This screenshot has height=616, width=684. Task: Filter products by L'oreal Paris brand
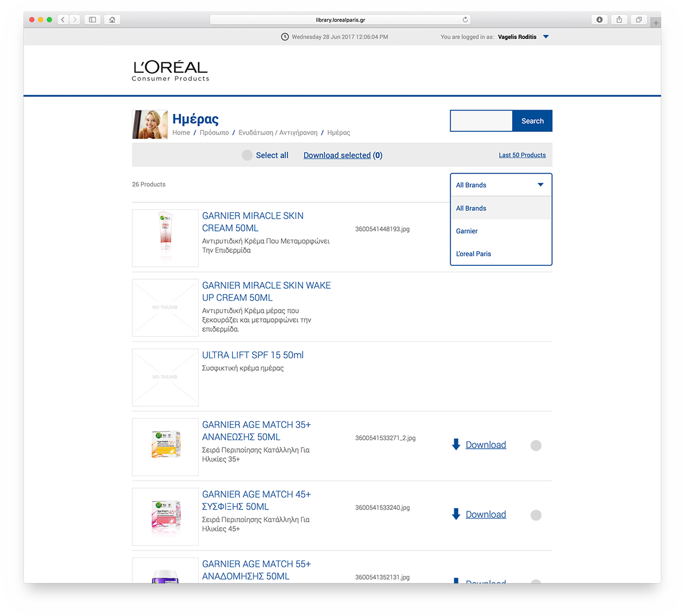(501, 253)
